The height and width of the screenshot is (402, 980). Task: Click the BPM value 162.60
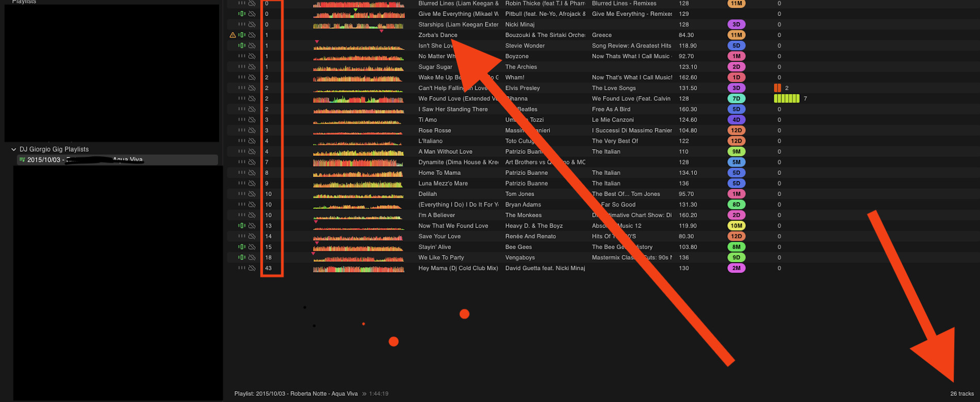[688, 77]
